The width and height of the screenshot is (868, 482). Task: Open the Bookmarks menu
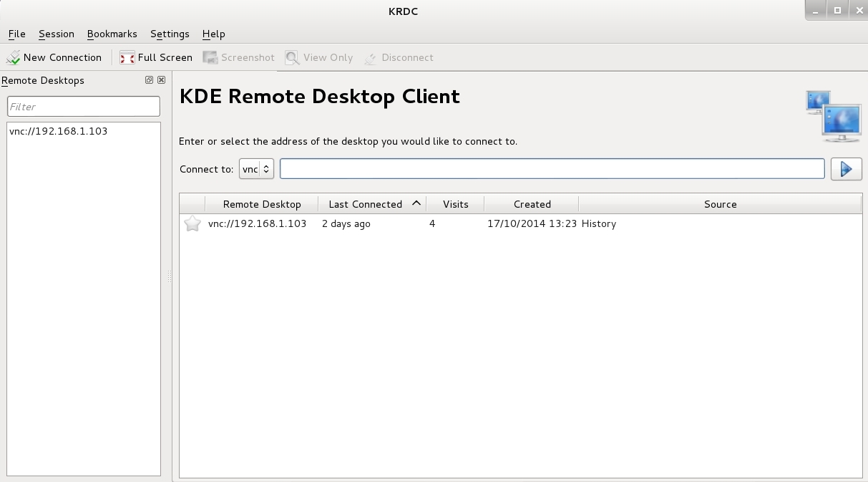pyautogui.click(x=112, y=34)
